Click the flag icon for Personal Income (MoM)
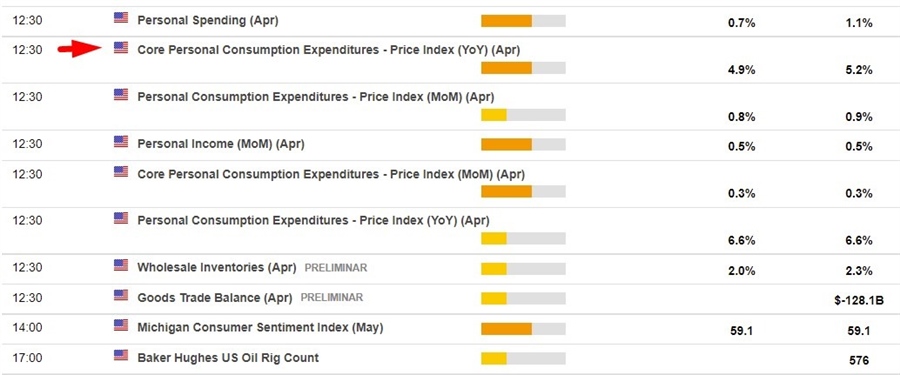Image resolution: width=900 pixels, height=375 pixels. point(121,142)
